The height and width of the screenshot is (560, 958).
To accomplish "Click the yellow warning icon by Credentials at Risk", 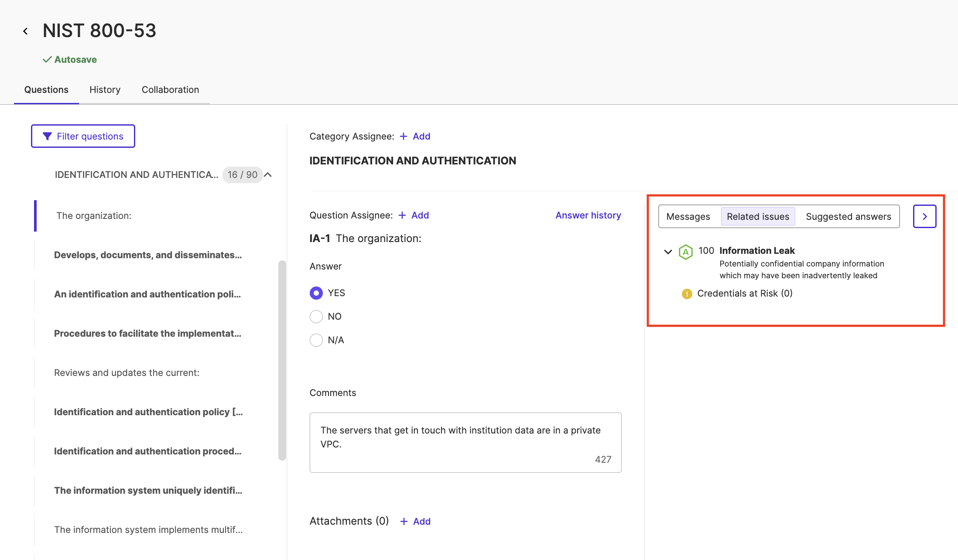I will (x=687, y=294).
